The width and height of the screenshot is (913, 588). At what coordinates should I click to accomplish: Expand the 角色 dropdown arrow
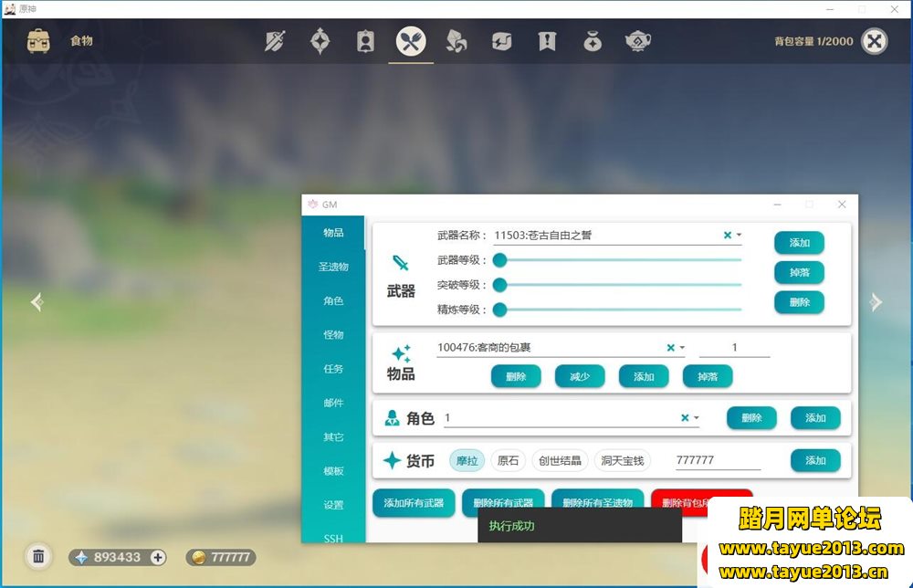[x=697, y=418]
